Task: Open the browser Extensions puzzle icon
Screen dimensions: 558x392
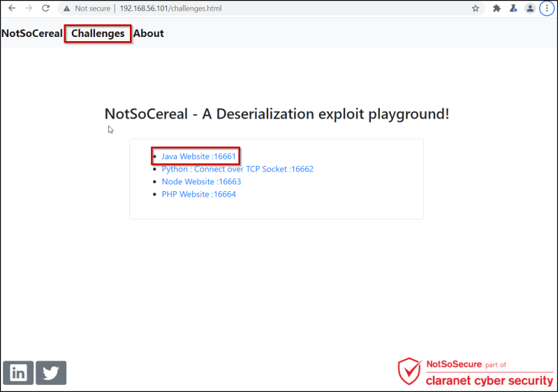Action: click(x=497, y=8)
